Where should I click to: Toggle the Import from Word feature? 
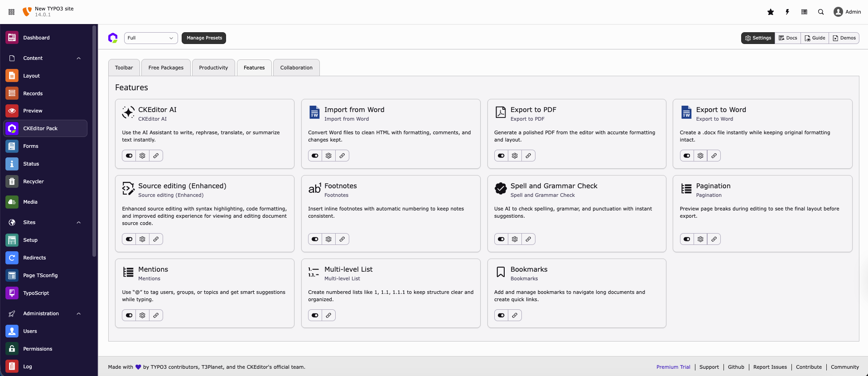[x=315, y=156]
